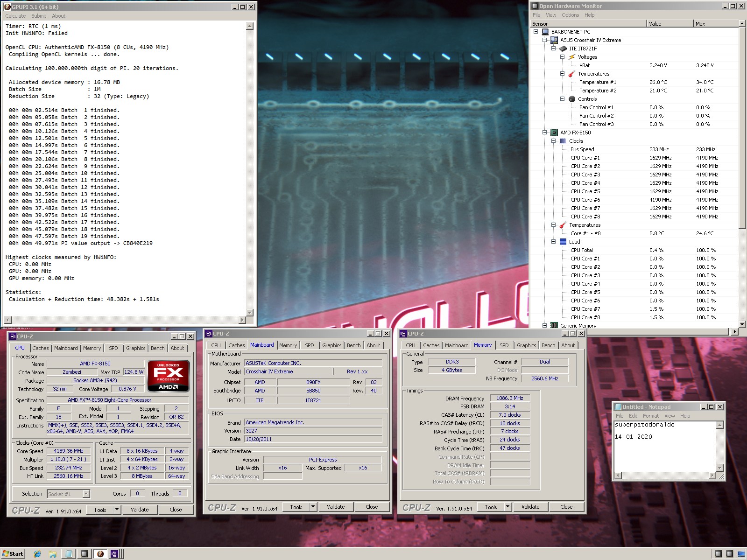
Task: Collapse the ASUS Crosshair IV Extreme node
Action: coord(545,40)
